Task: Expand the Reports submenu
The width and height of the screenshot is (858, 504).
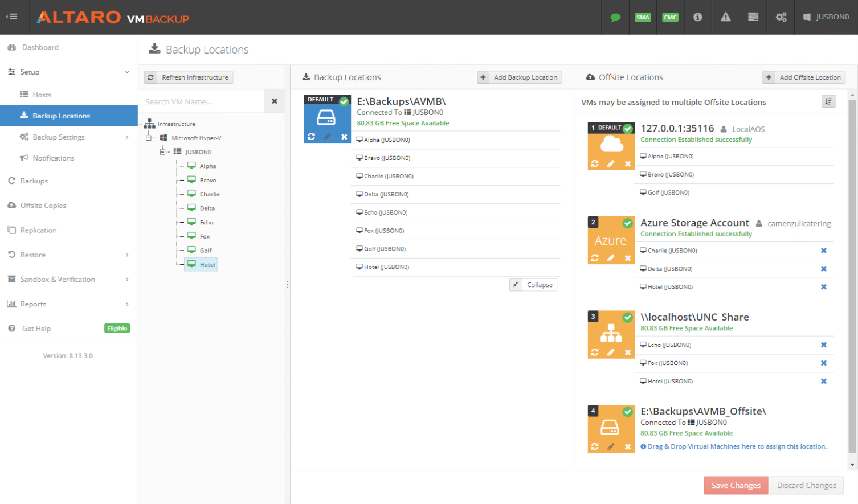Action: [126, 304]
